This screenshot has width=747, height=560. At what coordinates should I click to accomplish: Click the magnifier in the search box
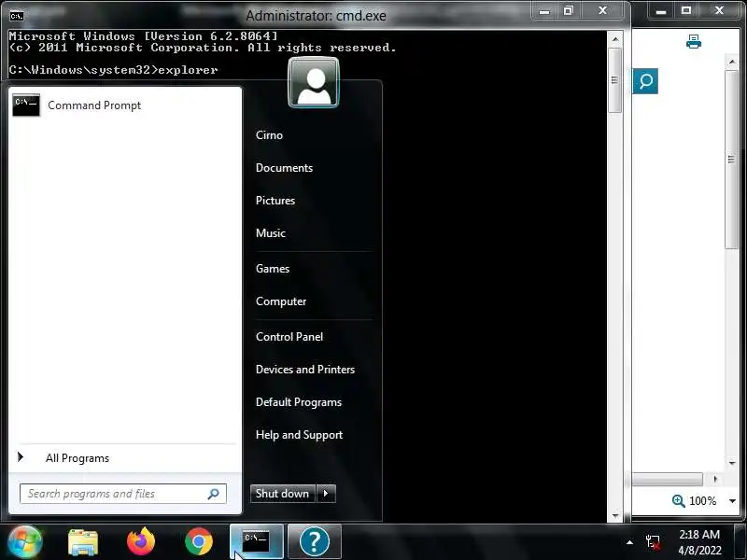pyautogui.click(x=214, y=494)
